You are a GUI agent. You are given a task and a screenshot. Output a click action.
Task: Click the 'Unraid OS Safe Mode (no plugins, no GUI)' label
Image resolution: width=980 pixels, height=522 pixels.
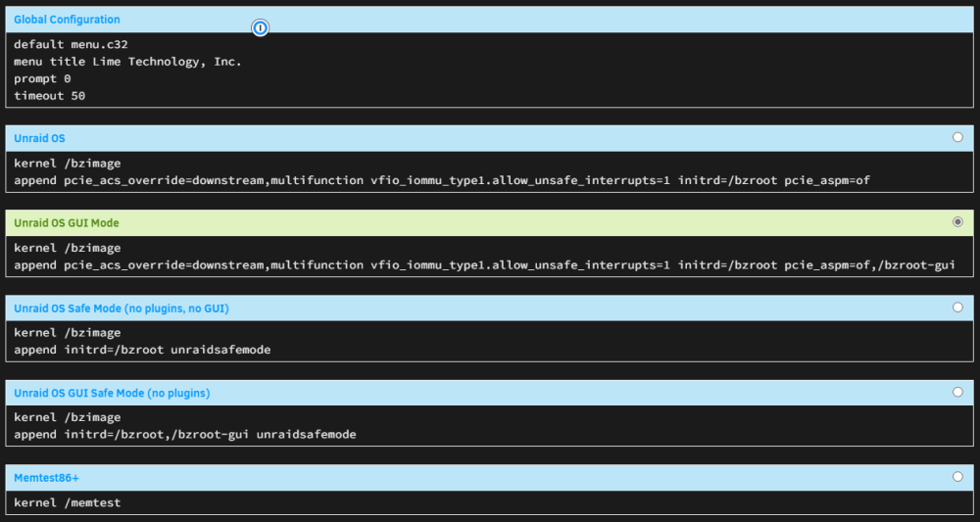[x=122, y=308]
